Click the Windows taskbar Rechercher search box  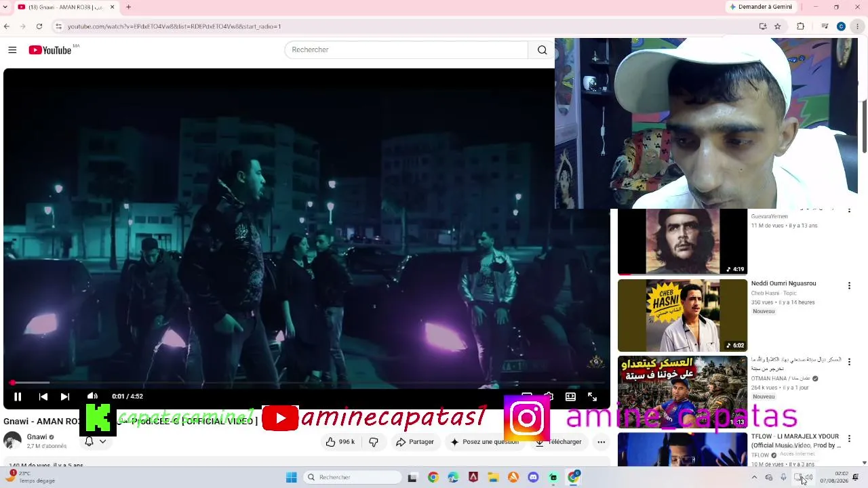pyautogui.click(x=352, y=477)
